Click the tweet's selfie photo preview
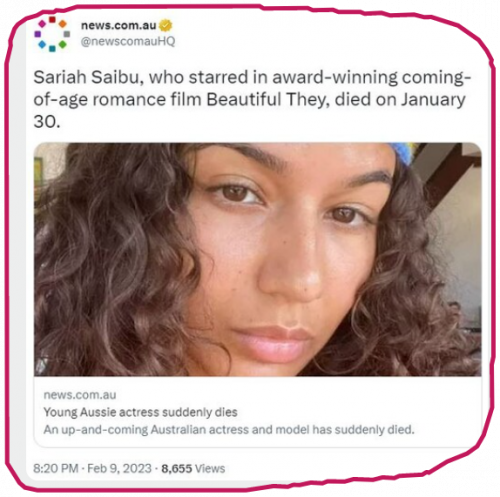 click(x=258, y=259)
